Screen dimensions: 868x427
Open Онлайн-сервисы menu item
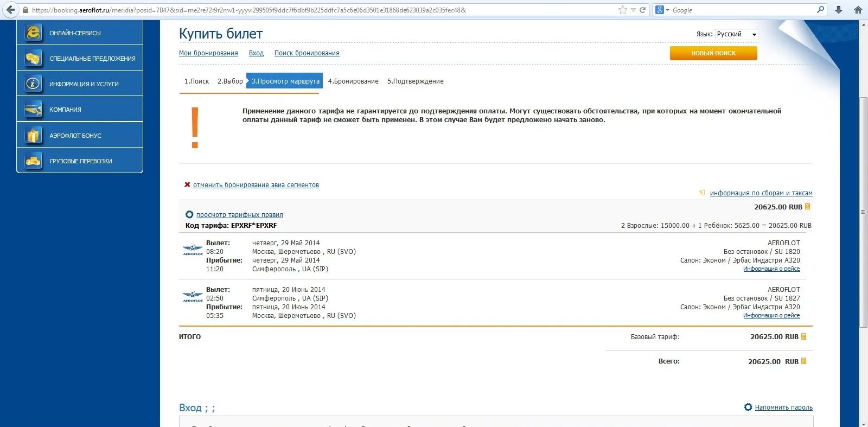pos(80,33)
